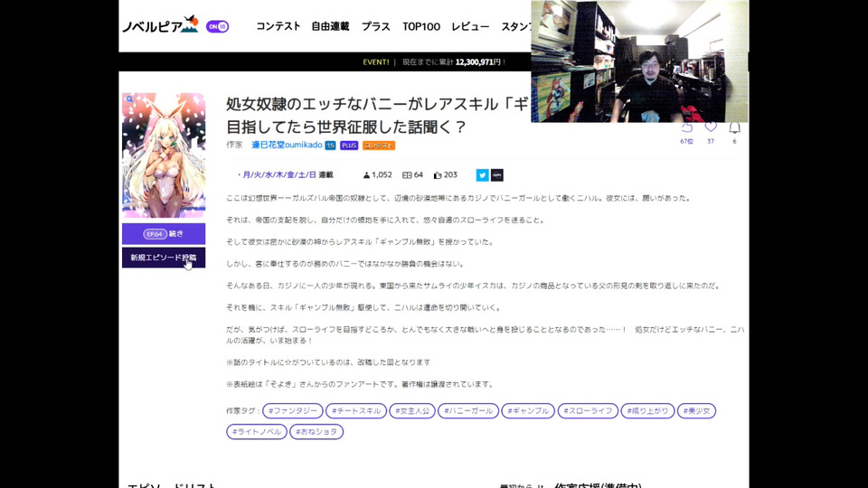Click the ノベルピア site logo
This screenshot has width=868, height=488.
pos(160,25)
